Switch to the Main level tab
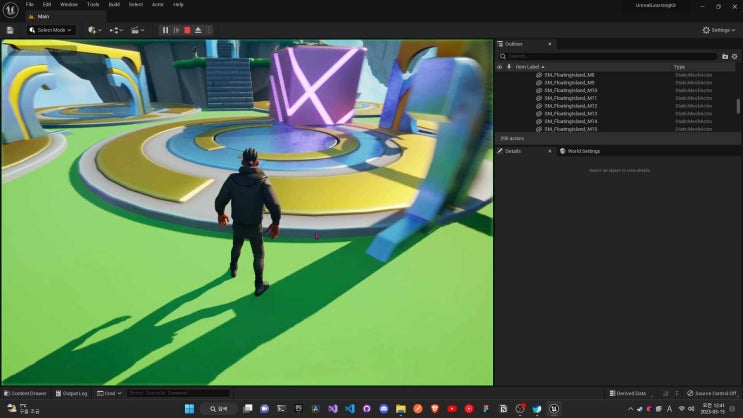The height and width of the screenshot is (418, 743). tap(43, 16)
